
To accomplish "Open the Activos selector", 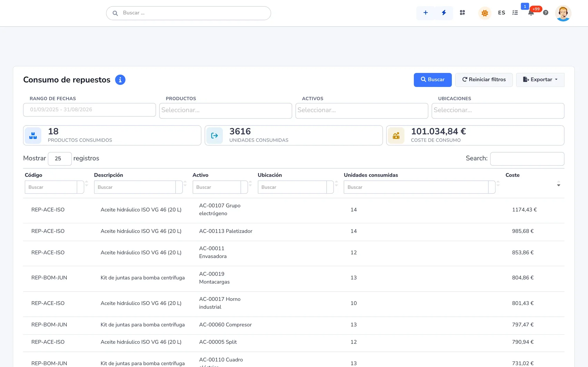I will (x=362, y=110).
